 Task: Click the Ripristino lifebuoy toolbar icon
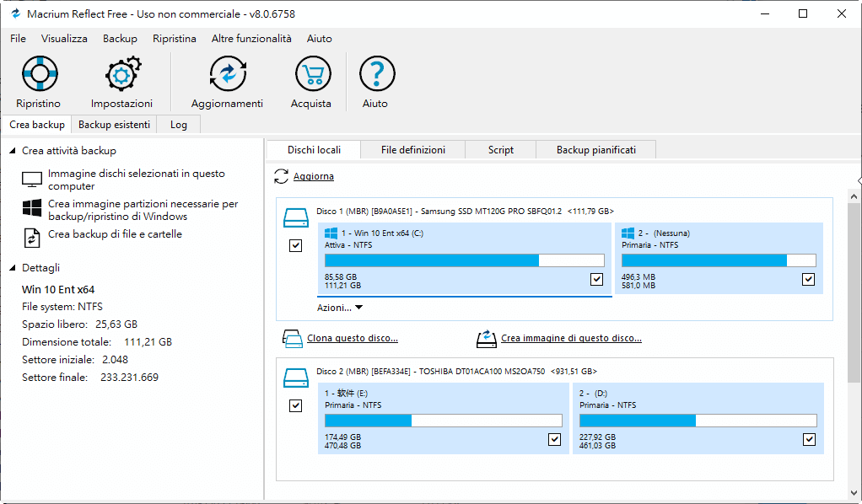tap(38, 74)
